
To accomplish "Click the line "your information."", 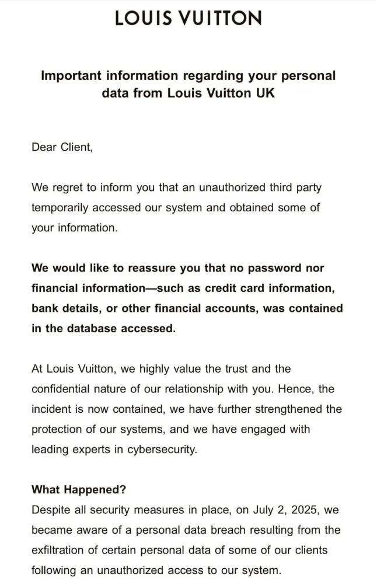I will pyautogui.click(x=75, y=228).
